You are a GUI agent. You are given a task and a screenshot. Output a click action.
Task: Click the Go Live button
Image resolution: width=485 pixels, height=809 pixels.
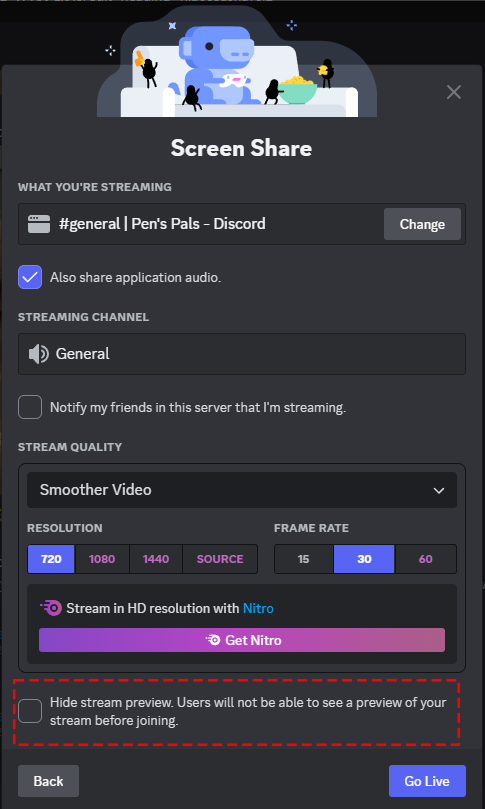pos(427,781)
